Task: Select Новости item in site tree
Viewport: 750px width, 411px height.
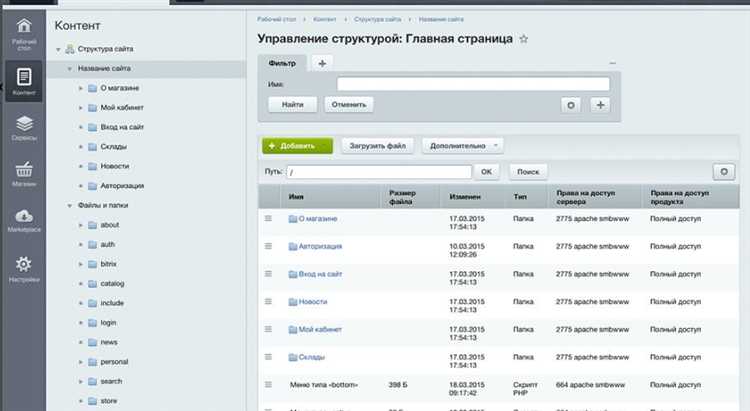Action: point(115,167)
